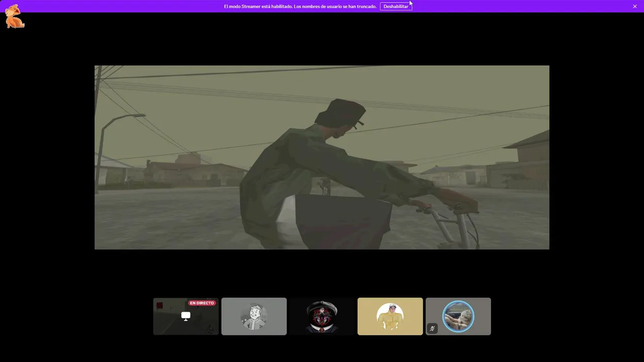Open the main GTA stream video
This screenshot has height=362, width=644.
[x=322, y=157]
